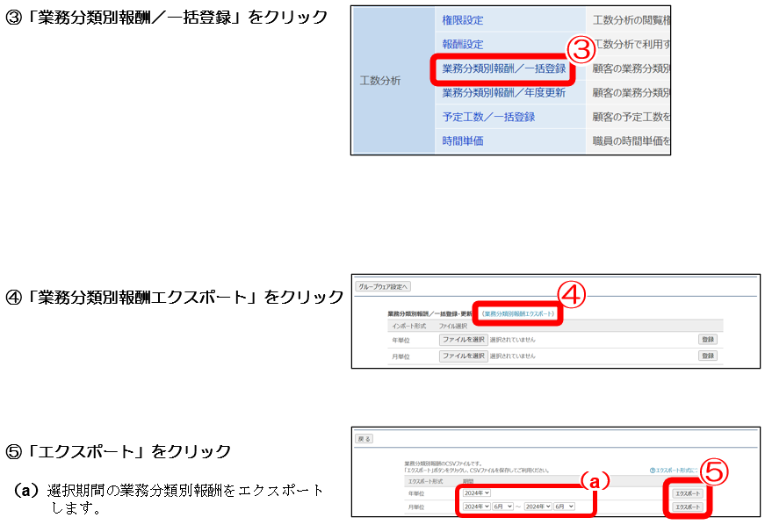Open the 時間単価 link

coord(462,140)
